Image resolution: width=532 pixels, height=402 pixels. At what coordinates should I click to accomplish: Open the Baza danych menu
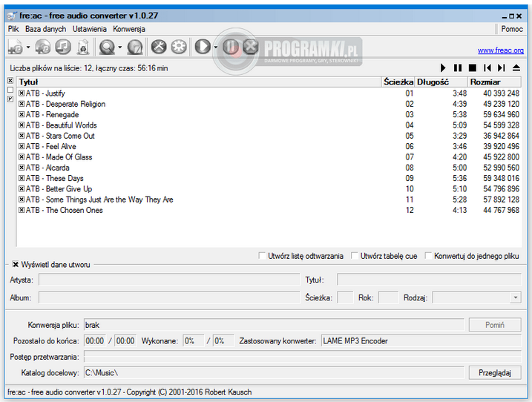(x=45, y=29)
